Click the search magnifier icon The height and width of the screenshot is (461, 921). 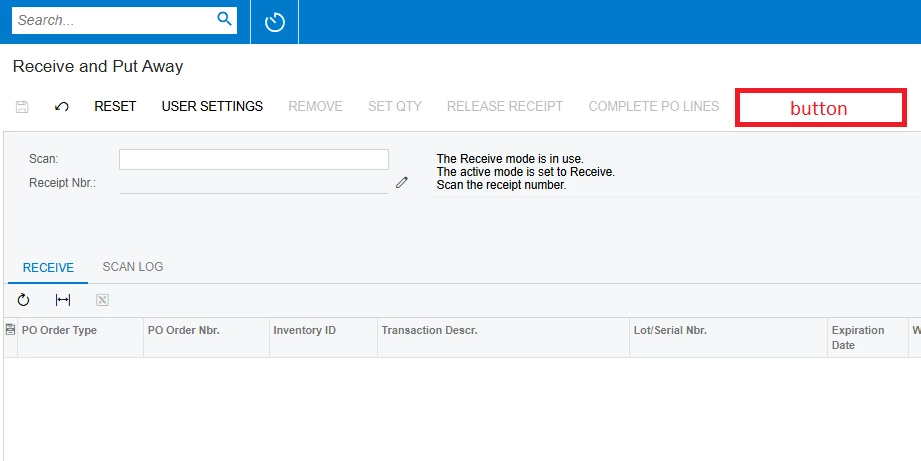(x=224, y=19)
